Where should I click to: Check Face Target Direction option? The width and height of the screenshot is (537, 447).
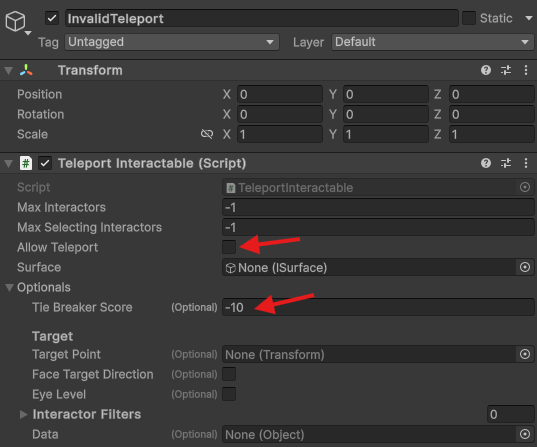229,374
